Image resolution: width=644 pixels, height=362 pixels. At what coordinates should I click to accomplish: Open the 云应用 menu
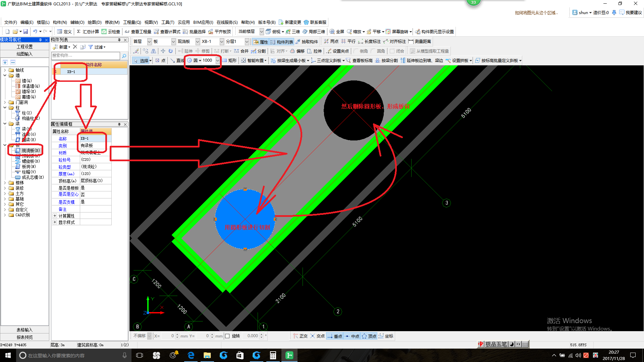click(x=184, y=22)
